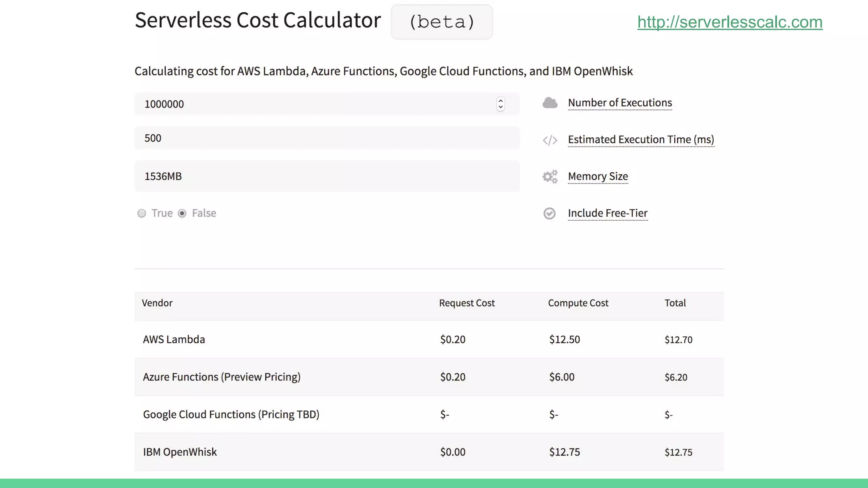Screen dimensions: 868x488
Task: Click Azure Functions compute cost $6.00
Action: coord(562,377)
